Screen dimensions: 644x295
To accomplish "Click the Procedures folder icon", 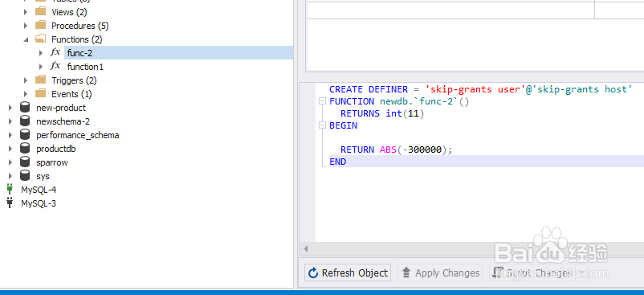I will pyautogui.click(x=41, y=25).
